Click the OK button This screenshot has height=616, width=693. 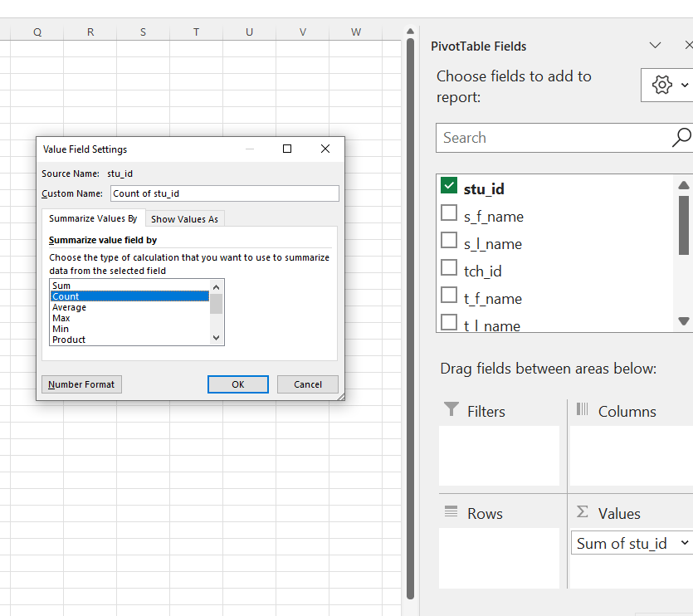point(237,384)
